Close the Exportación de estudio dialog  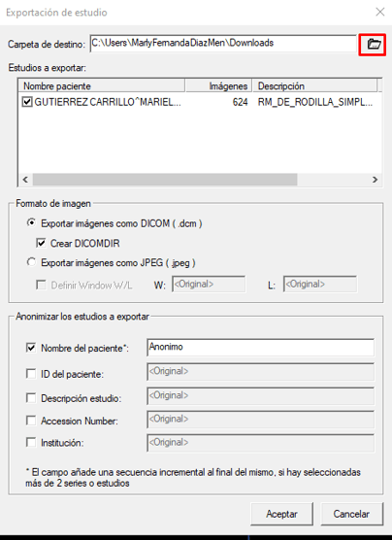click(x=380, y=12)
